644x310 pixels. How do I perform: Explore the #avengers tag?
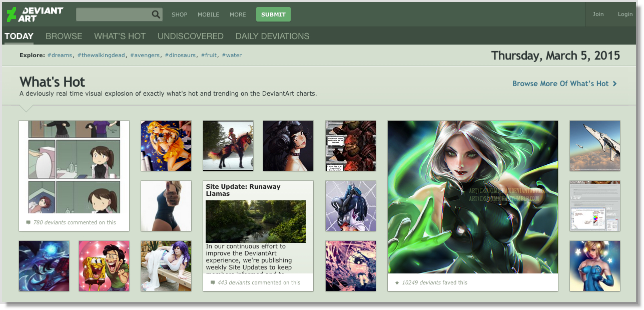pos(145,55)
